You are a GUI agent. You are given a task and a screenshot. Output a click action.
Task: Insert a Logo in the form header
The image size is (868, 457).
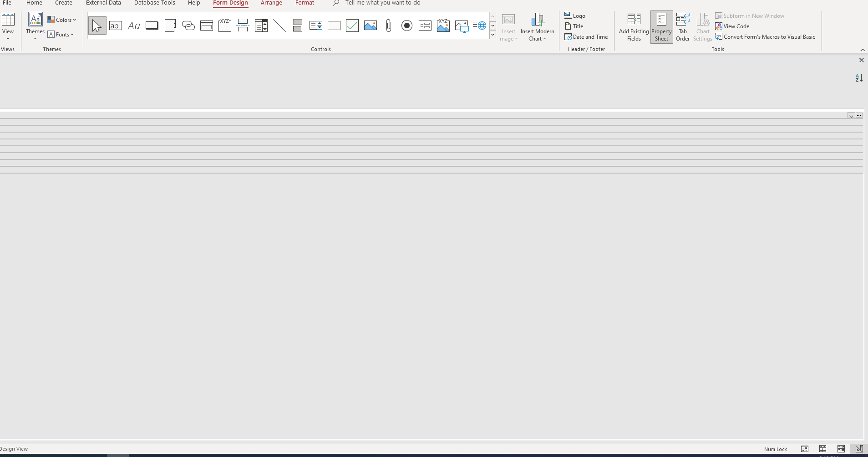point(575,15)
